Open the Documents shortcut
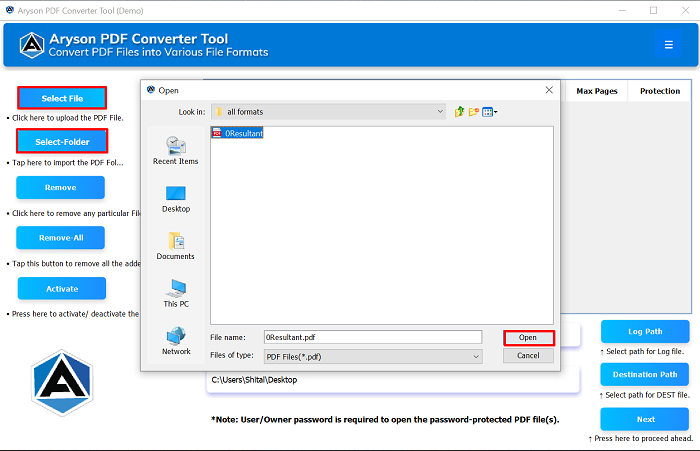The image size is (700, 451). tap(175, 246)
